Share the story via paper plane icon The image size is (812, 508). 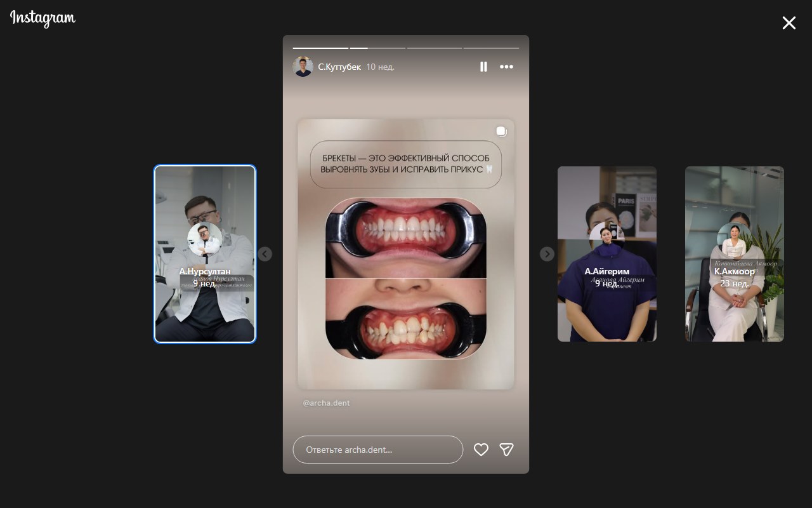(506, 450)
